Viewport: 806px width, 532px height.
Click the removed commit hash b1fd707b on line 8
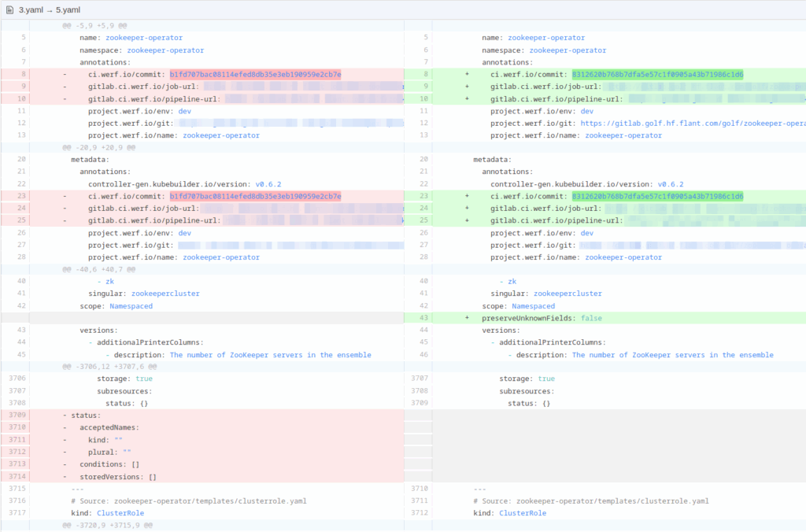(255, 75)
